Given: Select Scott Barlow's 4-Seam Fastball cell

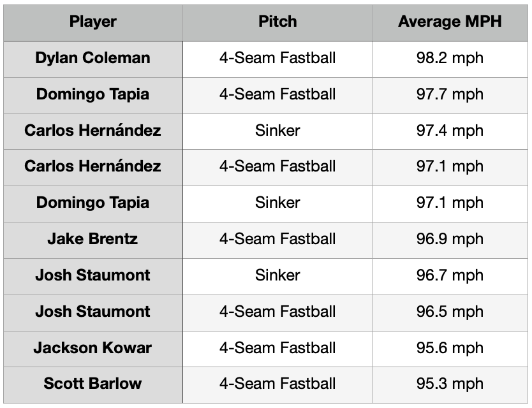Looking at the screenshot, I should coord(277,384).
